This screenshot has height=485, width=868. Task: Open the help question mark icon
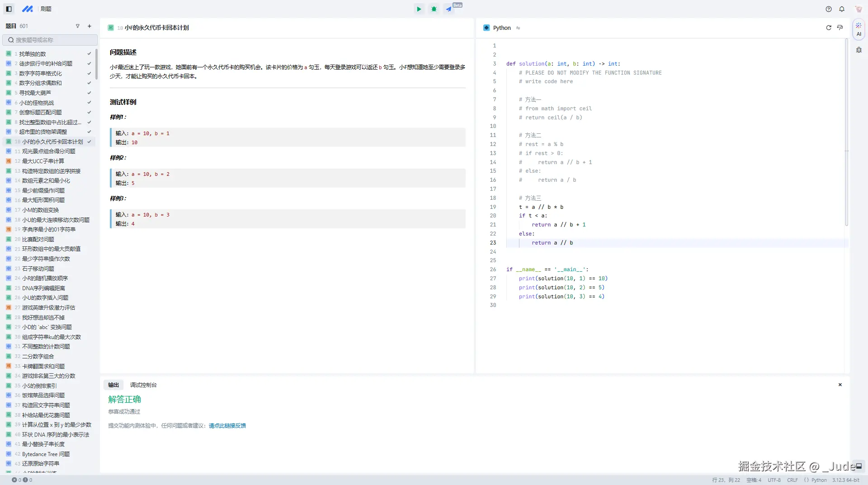[x=829, y=9]
